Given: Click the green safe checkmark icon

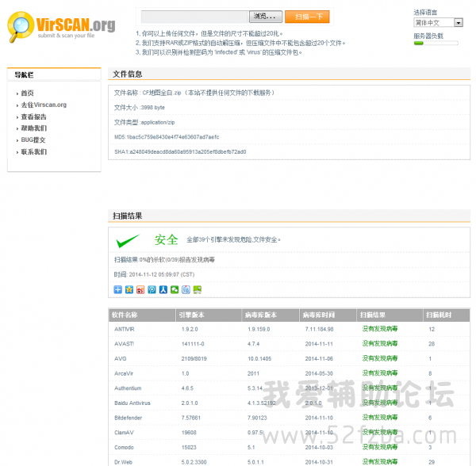Looking at the screenshot, I should coord(129,239).
